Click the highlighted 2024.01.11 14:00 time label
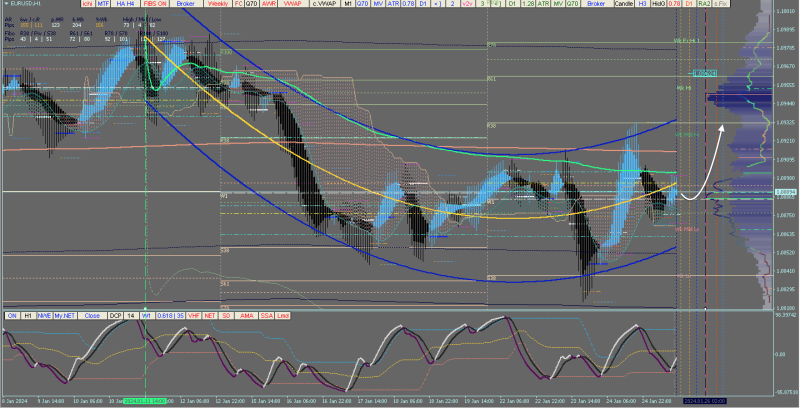 [145, 401]
